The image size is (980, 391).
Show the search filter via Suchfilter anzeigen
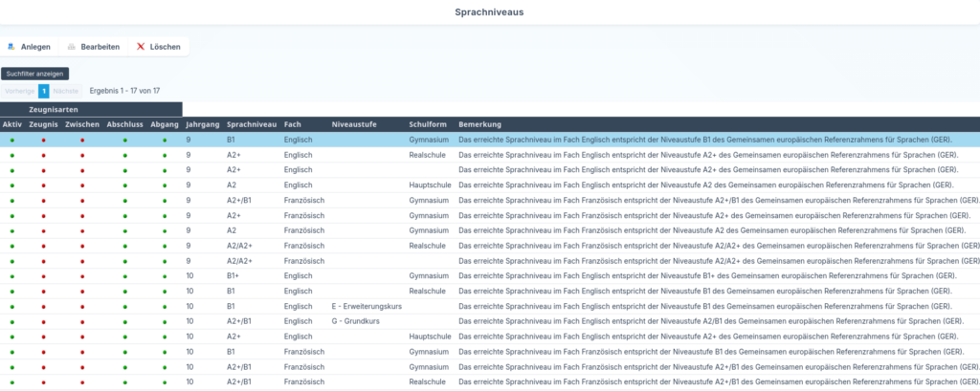coord(34,73)
